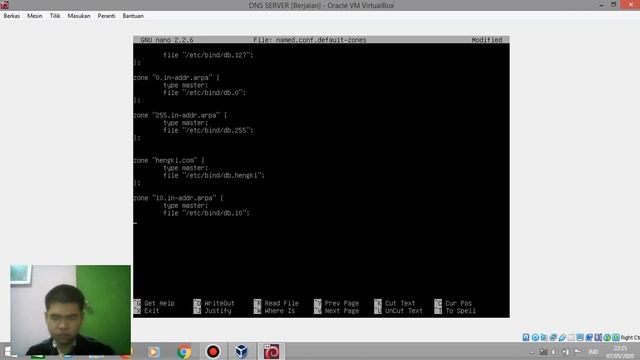Click the shared folders status icon
This screenshot has height=360, width=640.
click(x=571, y=337)
